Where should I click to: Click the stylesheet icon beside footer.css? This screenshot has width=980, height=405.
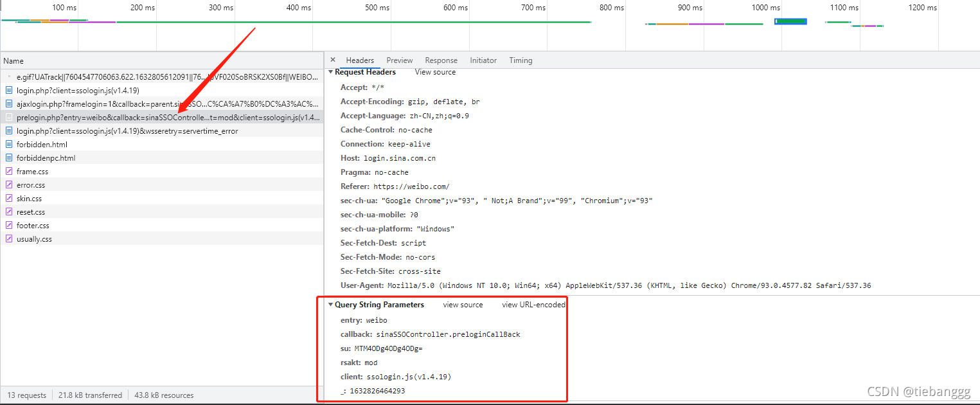9,226
